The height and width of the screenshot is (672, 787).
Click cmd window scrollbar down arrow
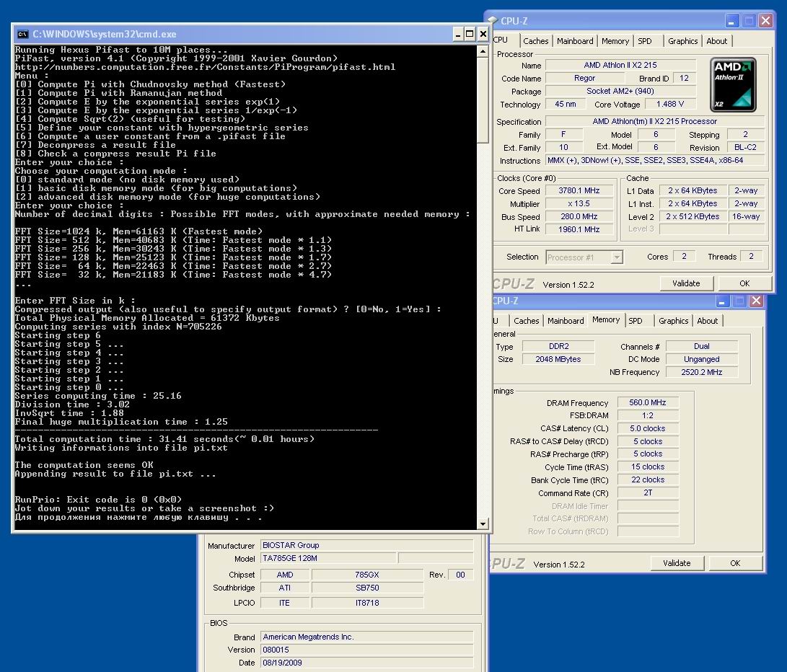pos(483,524)
